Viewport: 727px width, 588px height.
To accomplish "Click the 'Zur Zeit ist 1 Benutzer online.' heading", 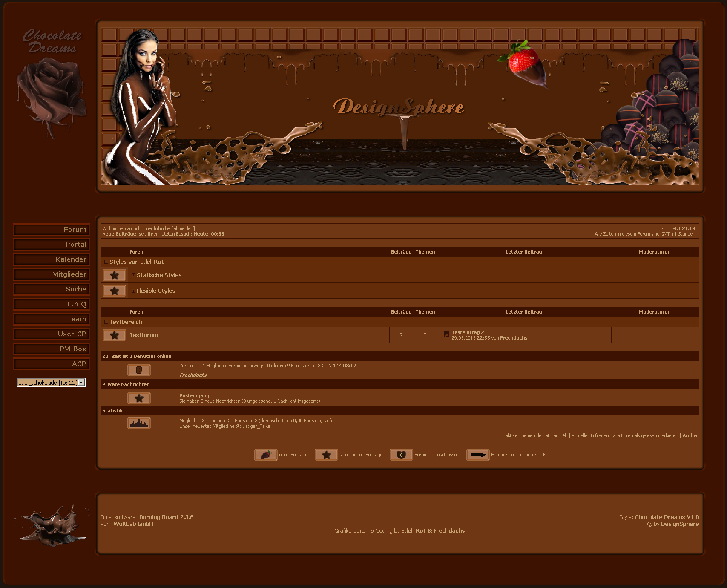I will pos(138,356).
